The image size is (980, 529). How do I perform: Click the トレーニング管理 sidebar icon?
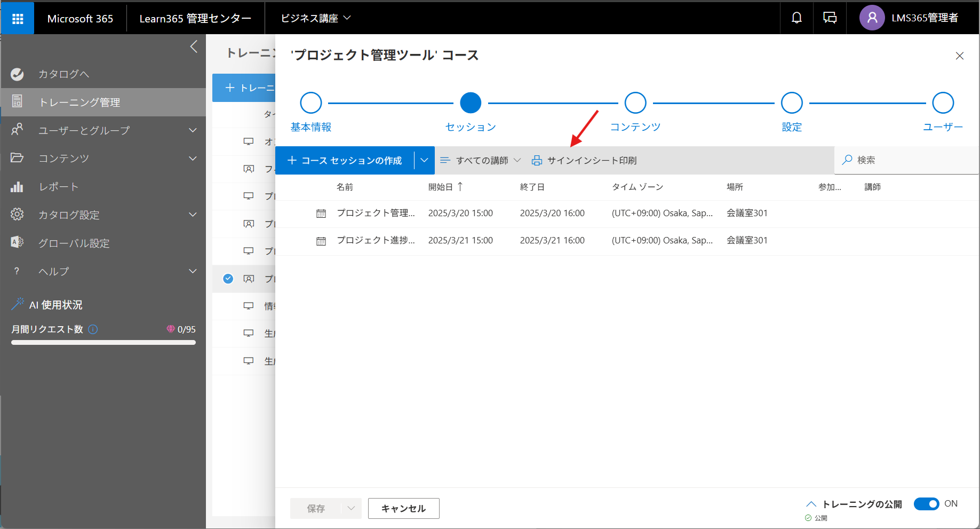point(17,101)
